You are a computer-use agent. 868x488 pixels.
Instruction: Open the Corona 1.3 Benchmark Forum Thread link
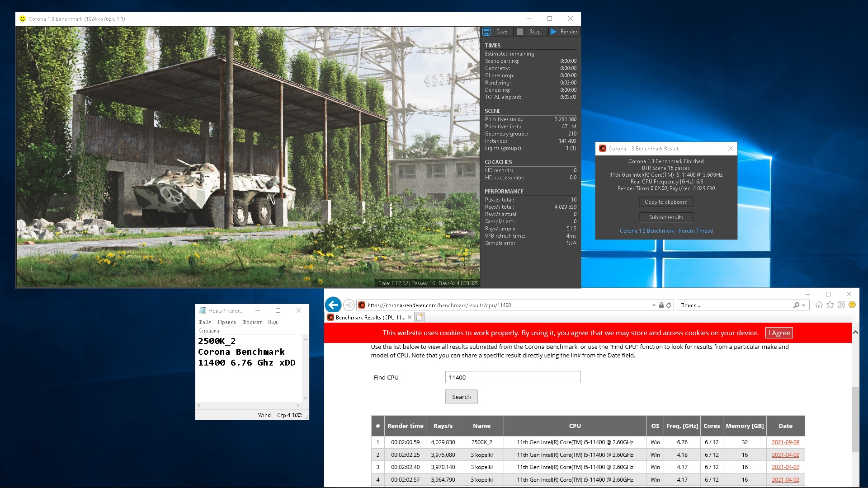[666, 231]
